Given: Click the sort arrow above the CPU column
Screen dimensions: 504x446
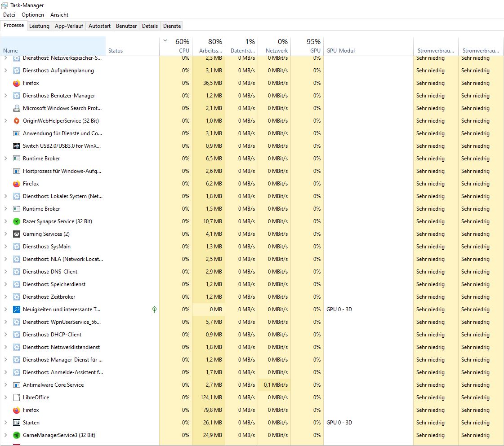Looking at the screenshot, I should (165, 41).
